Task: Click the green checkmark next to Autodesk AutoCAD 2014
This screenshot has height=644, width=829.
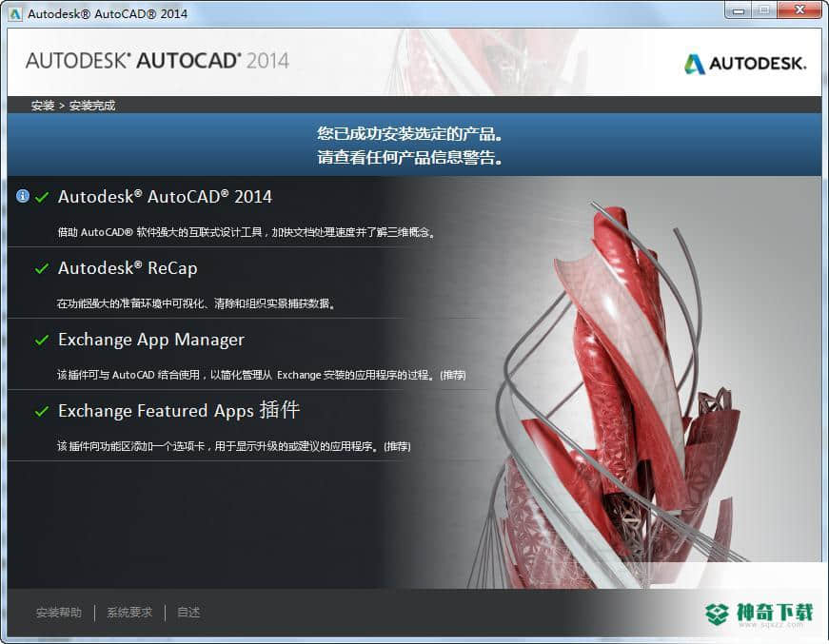Action: 42,198
